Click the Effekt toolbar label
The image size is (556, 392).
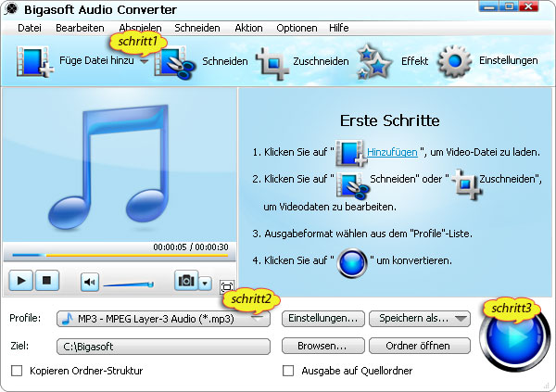(x=414, y=61)
